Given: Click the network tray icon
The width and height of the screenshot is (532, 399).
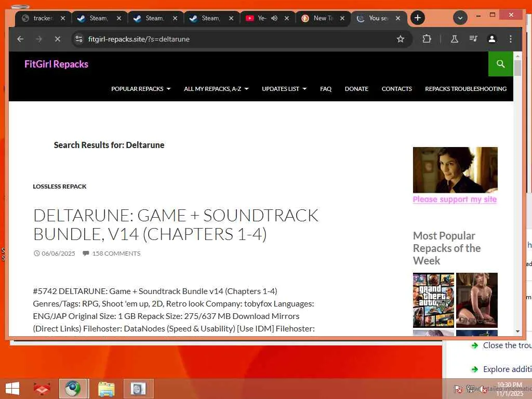Looking at the screenshot, I should tap(471, 389).
